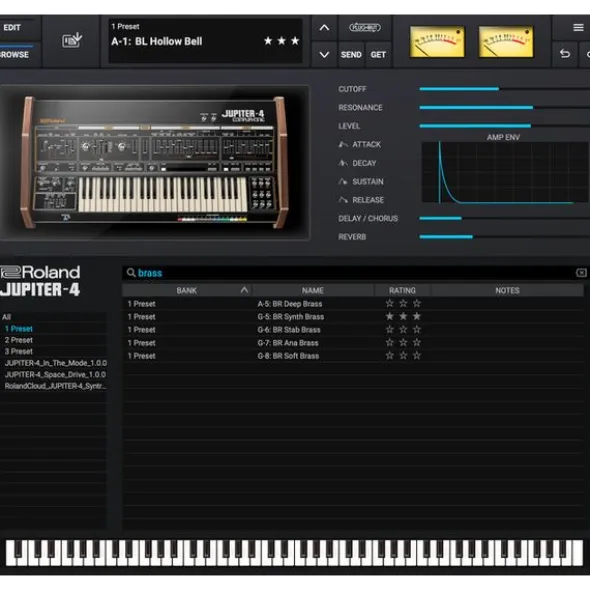This screenshot has width=590, height=591.
Task: Select the G-8: BR Soft Brass patch
Action: [x=288, y=356]
